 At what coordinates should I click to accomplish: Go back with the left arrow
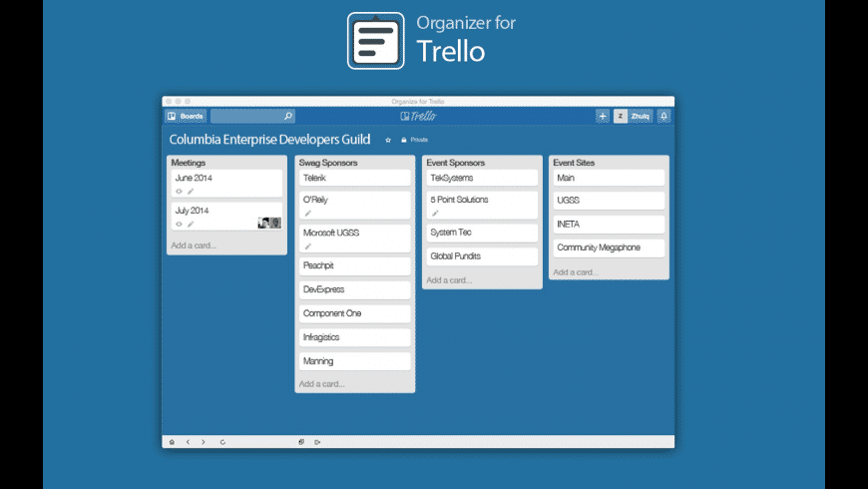coord(188,442)
